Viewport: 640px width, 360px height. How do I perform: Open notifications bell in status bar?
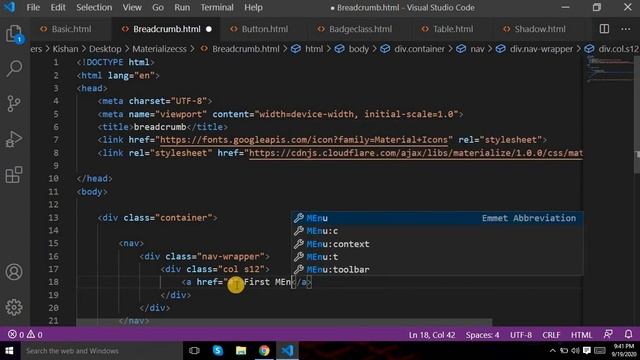tap(628, 335)
